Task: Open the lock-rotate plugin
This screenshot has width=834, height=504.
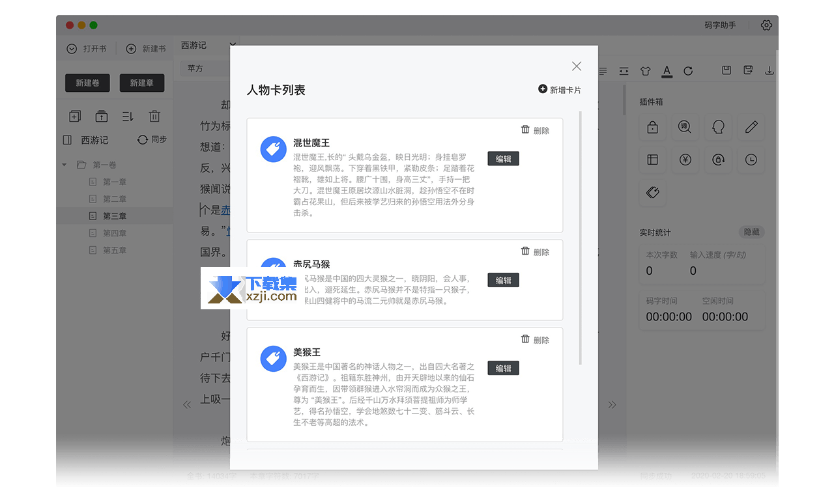Action: [x=719, y=160]
